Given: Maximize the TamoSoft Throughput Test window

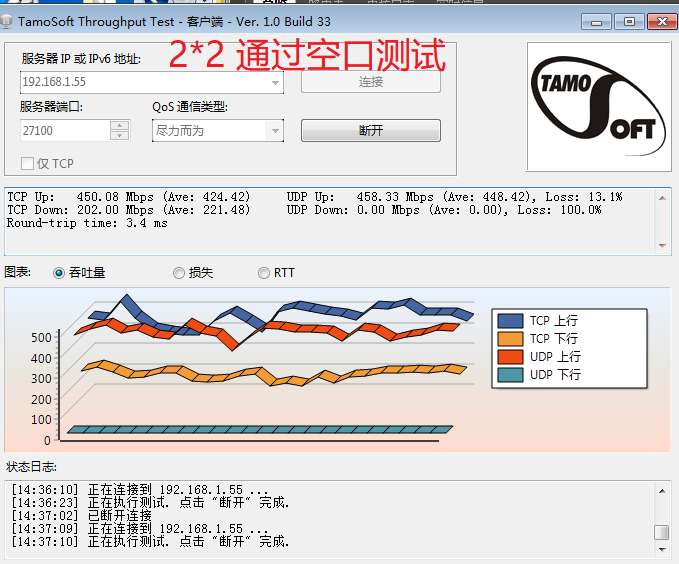Looking at the screenshot, I should [629, 22].
